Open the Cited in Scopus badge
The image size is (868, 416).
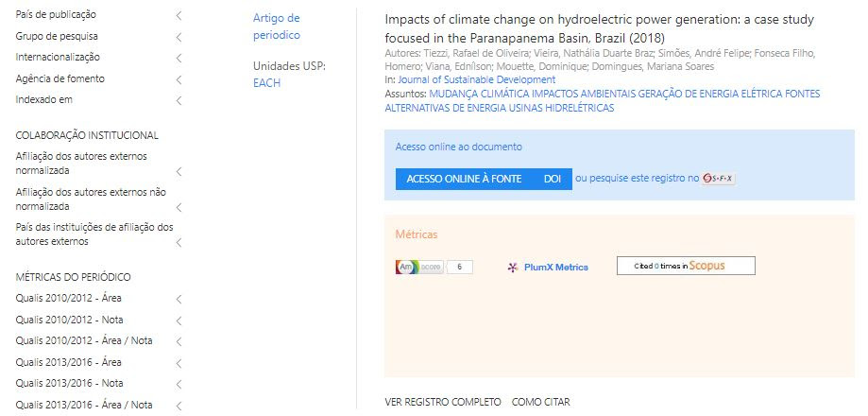point(686,266)
